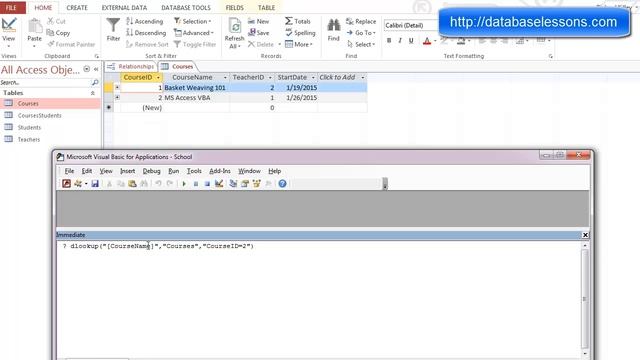Collapse the navigation pane with shutter button

[96, 69]
